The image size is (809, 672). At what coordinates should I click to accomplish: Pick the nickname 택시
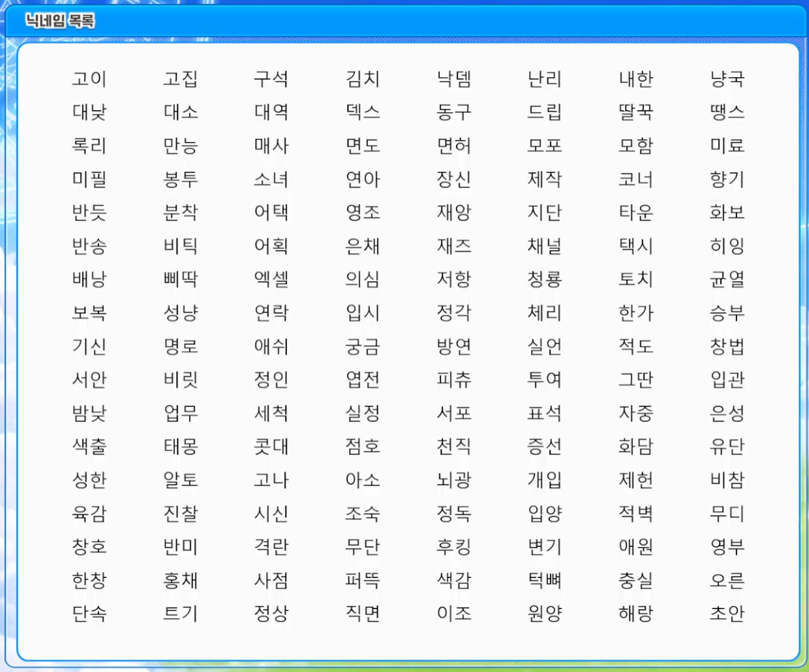pyautogui.click(x=636, y=246)
